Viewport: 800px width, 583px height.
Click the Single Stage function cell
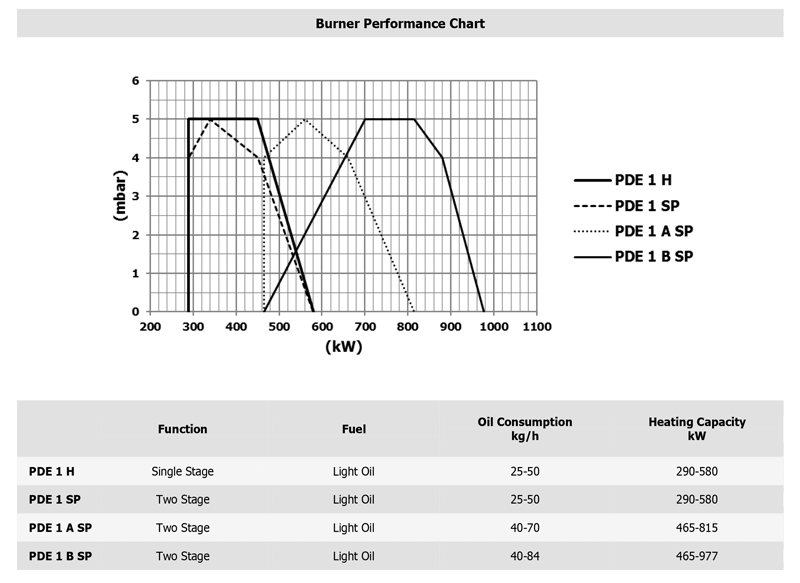[183, 471]
